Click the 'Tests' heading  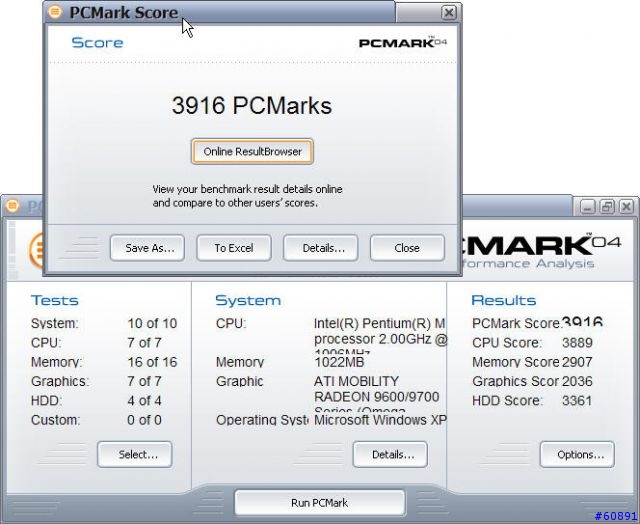point(55,300)
